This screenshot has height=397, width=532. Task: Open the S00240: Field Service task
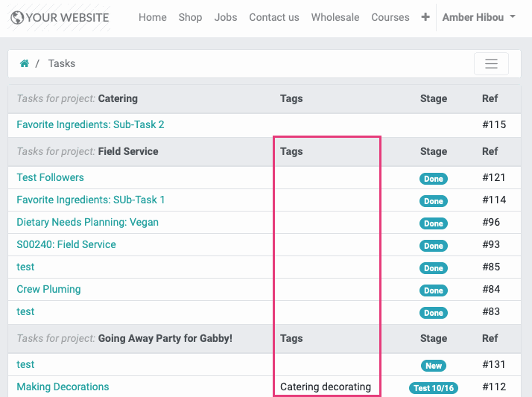[x=66, y=244]
